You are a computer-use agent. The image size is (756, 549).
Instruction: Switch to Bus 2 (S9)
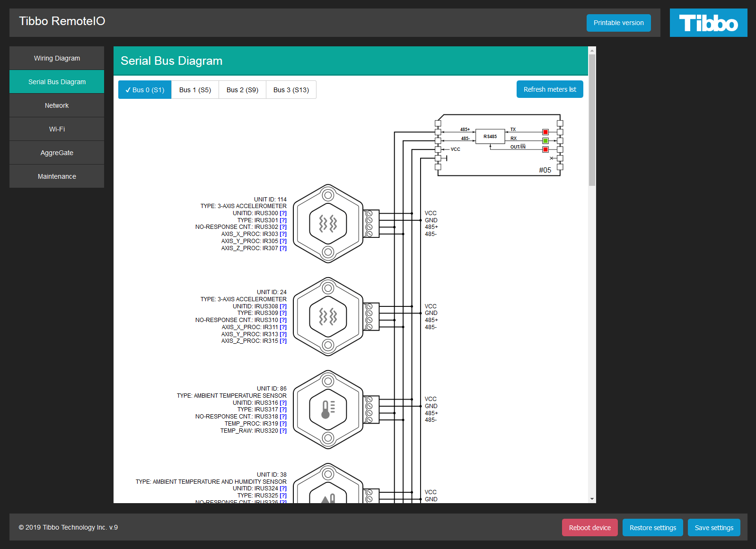[242, 90]
